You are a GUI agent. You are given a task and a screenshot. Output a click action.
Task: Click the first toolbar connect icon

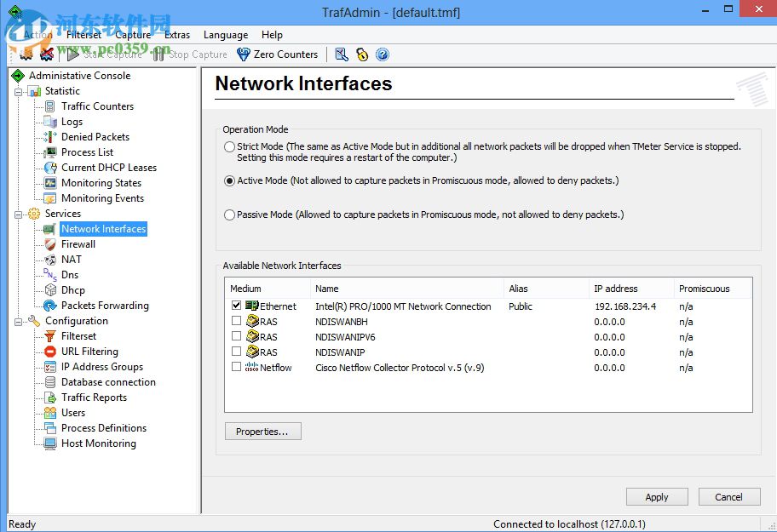(26, 54)
